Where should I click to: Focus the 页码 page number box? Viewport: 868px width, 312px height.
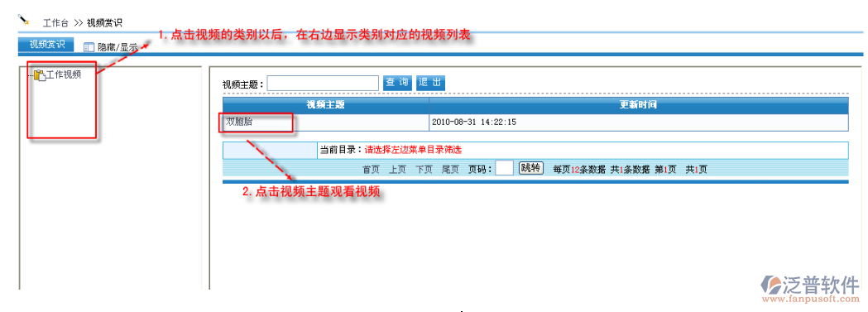pos(504,168)
